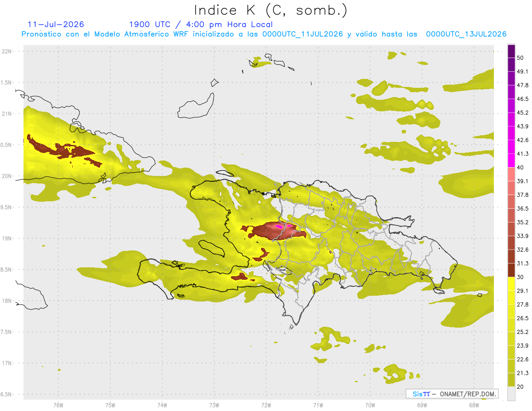532x411 pixels.
Task: Click colorbar label "33.9"
Action: tap(523, 236)
